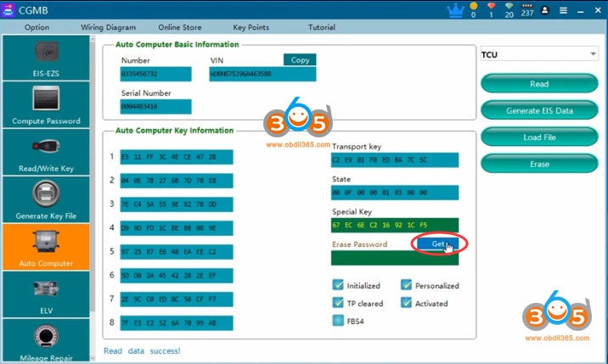This screenshot has height=364, width=608.
Task: Toggle the Initialized checkbox
Action: (x=338, y=285)
